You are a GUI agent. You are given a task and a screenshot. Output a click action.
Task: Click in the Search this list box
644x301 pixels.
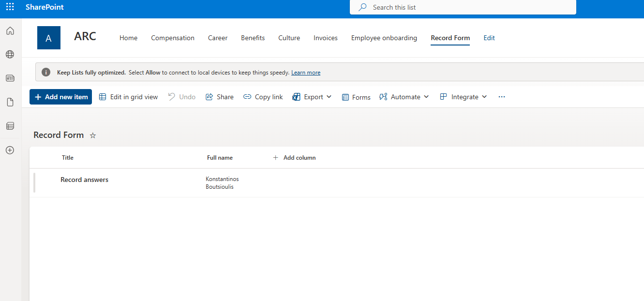click(x=463, y=7)
